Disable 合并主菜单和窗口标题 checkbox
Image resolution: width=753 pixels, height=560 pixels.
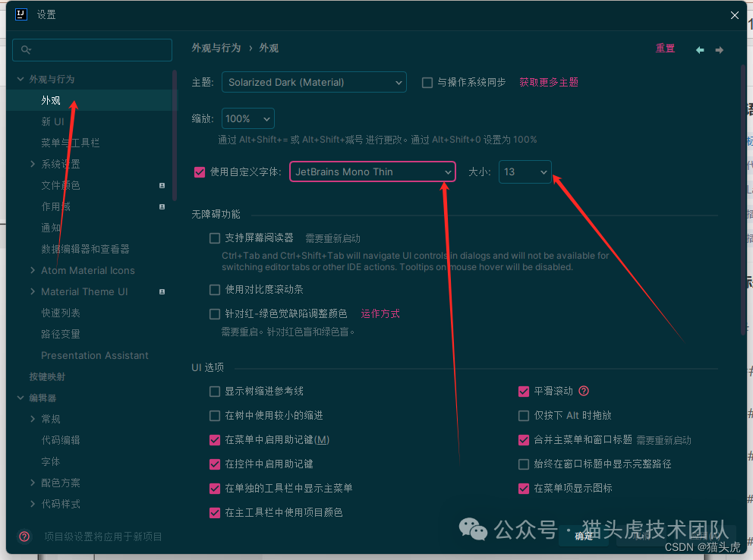pyautogui.click(x=524, y=440)
